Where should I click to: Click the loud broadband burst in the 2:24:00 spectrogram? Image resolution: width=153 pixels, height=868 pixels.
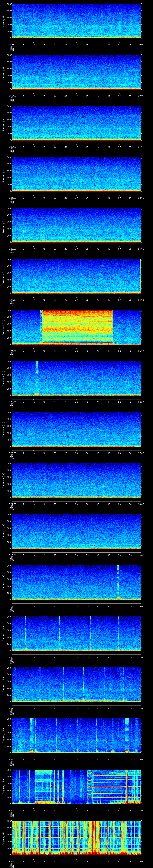pyautogui.click(x=77, y=327)
